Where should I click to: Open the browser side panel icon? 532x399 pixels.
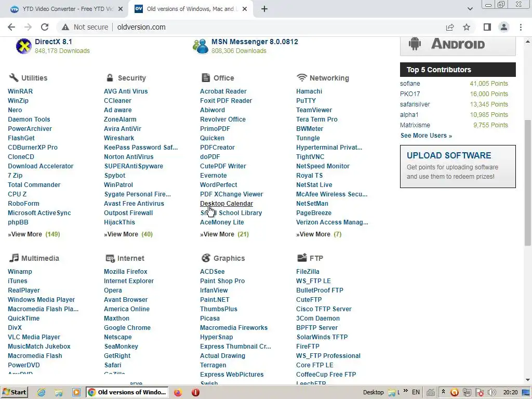click(487, 27)
